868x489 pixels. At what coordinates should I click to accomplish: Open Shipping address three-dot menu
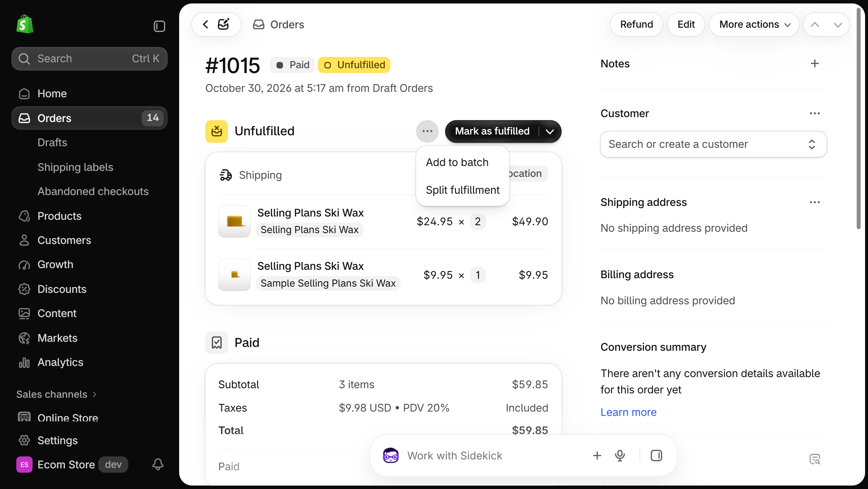coord(815,202)
